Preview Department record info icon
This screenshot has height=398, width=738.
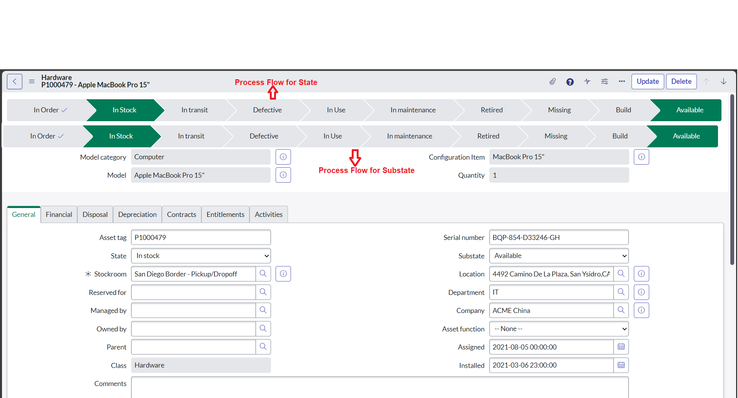(642, 292)
